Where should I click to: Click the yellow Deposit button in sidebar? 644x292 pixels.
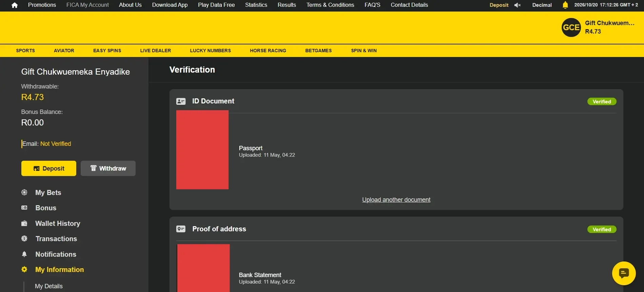[x=49, y=169]
